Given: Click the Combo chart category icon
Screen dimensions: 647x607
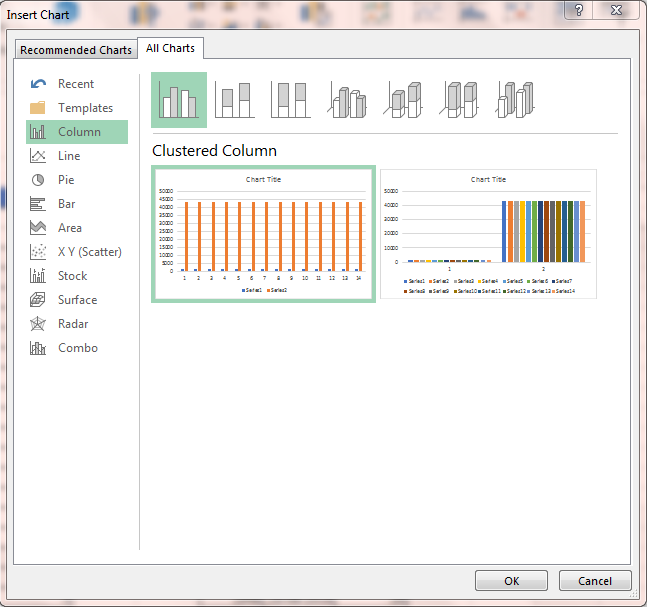Looking at the screenshot, I should [x=38, y=348].
